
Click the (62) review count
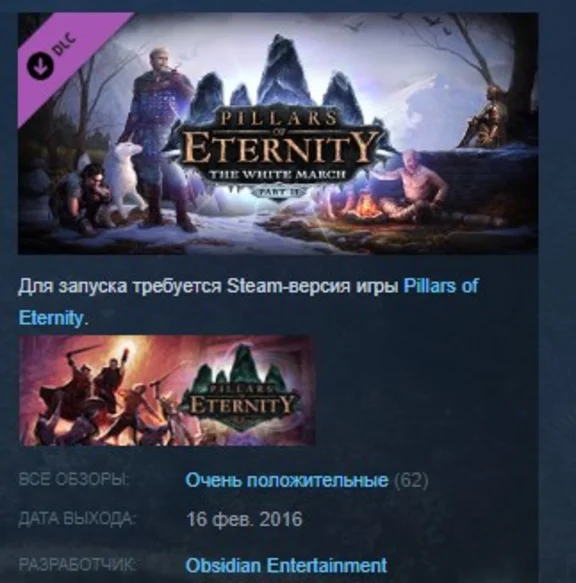[411, 480]
